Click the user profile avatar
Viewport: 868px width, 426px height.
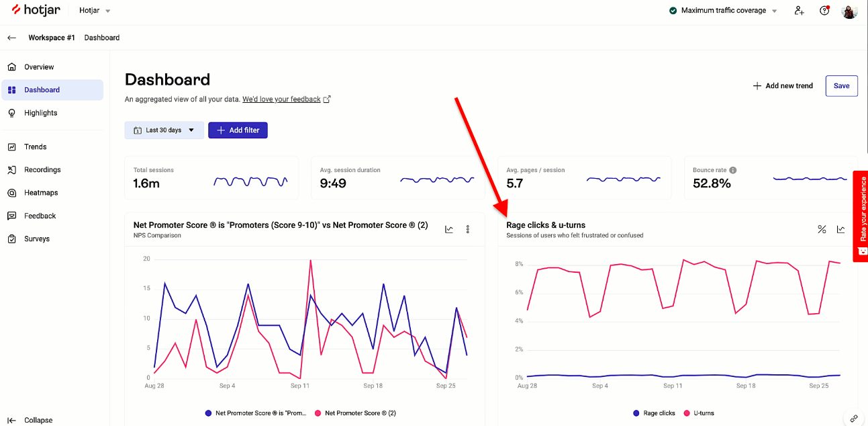pyautogui.click(x=849, y=11)
